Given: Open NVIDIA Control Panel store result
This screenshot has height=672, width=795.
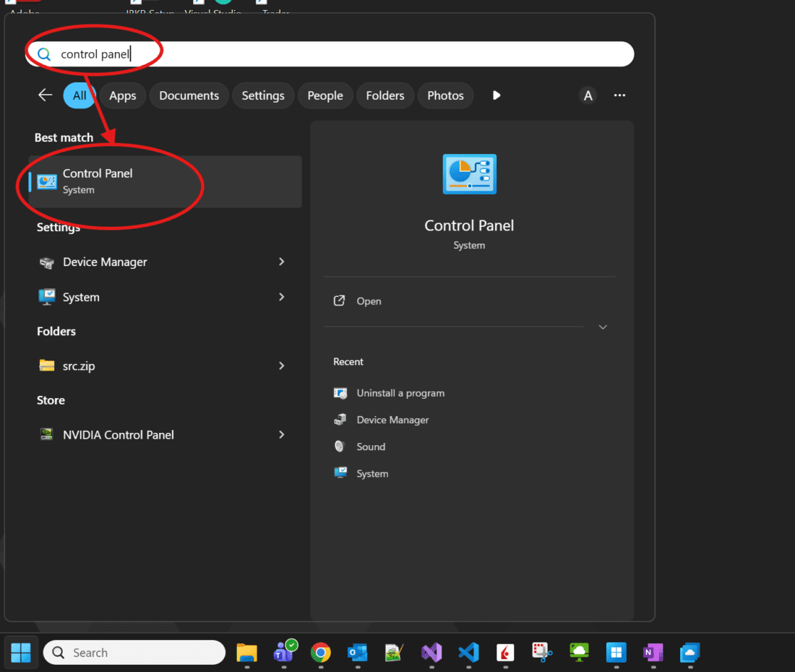Looking at the screenshot, I should pyautogui.click(x=162, y=435).
